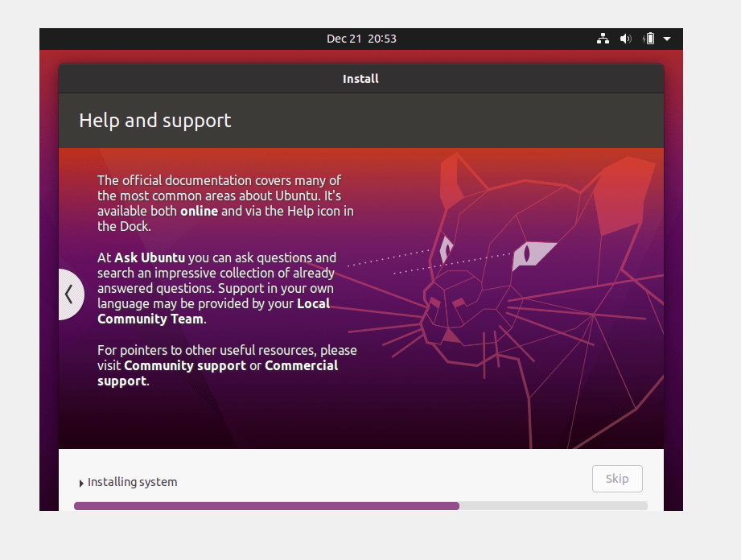
Task: Go back to the previous installer slide
Action: tap(71, 294)
